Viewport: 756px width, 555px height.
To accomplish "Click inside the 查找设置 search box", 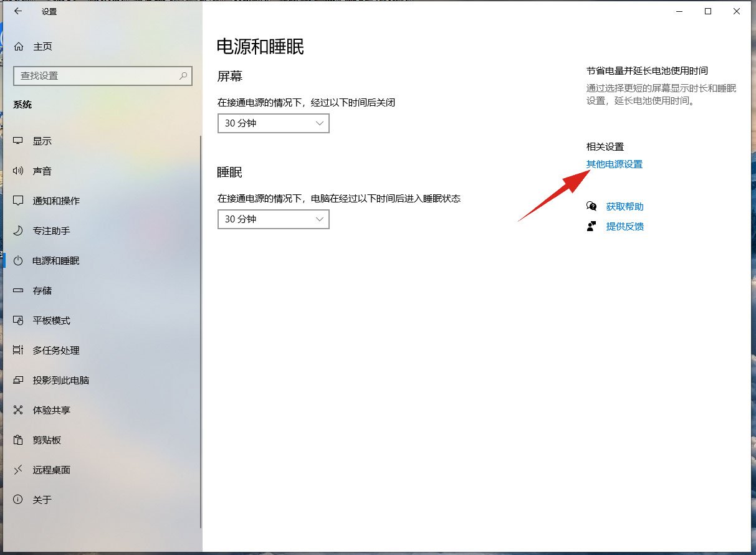I will [x=100, y=75].
